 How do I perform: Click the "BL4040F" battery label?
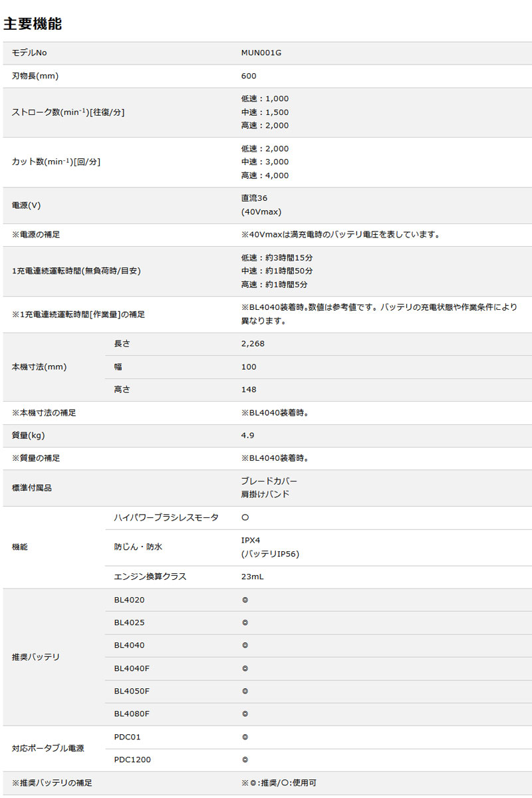pyautogui.click(x=132, y=668)
